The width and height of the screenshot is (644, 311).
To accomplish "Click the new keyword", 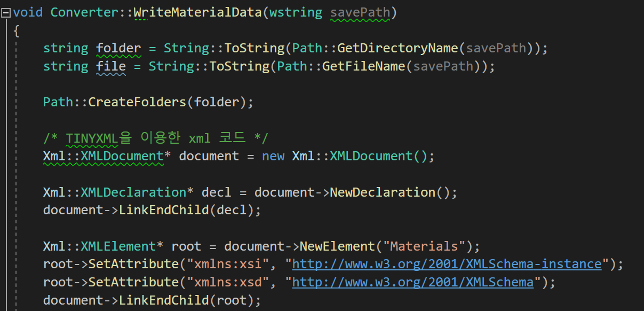I will point(273,156).
